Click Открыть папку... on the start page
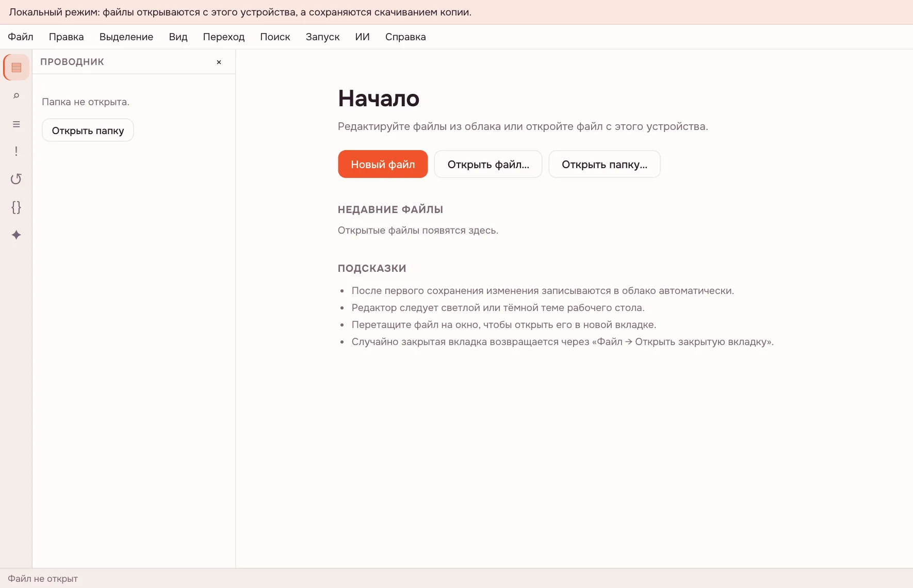This screenshot has width=913, height=588. tap(605, 164)
